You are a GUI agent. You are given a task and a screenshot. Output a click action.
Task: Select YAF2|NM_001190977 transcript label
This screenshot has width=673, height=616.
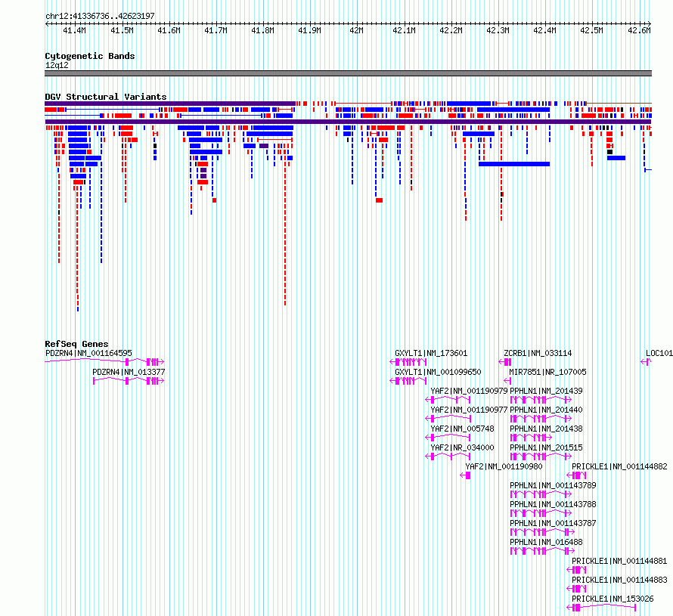click(x=469, y=410)
